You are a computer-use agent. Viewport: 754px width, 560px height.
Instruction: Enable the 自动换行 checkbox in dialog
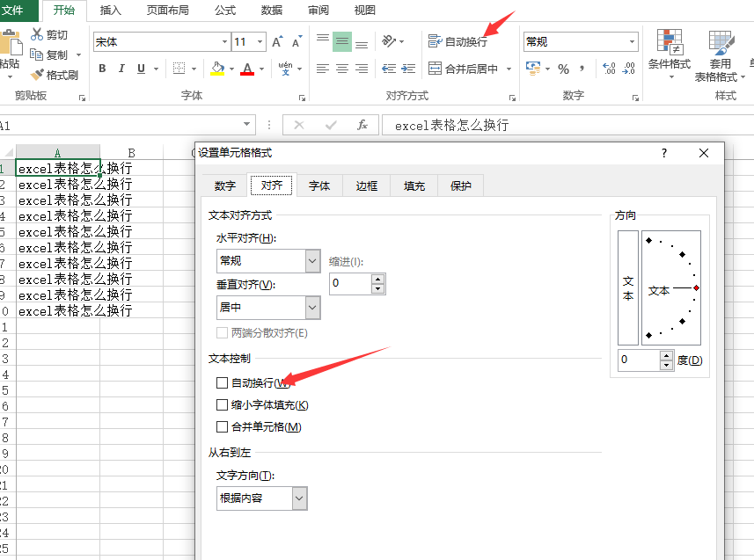(223, 382)
